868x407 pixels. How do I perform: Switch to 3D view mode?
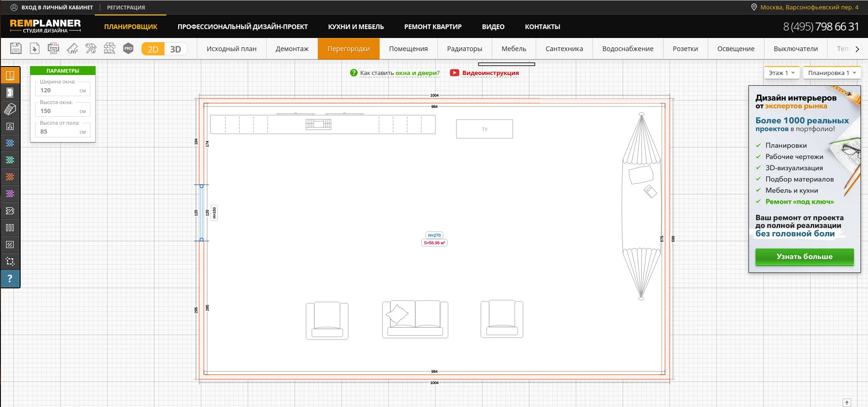176,49
